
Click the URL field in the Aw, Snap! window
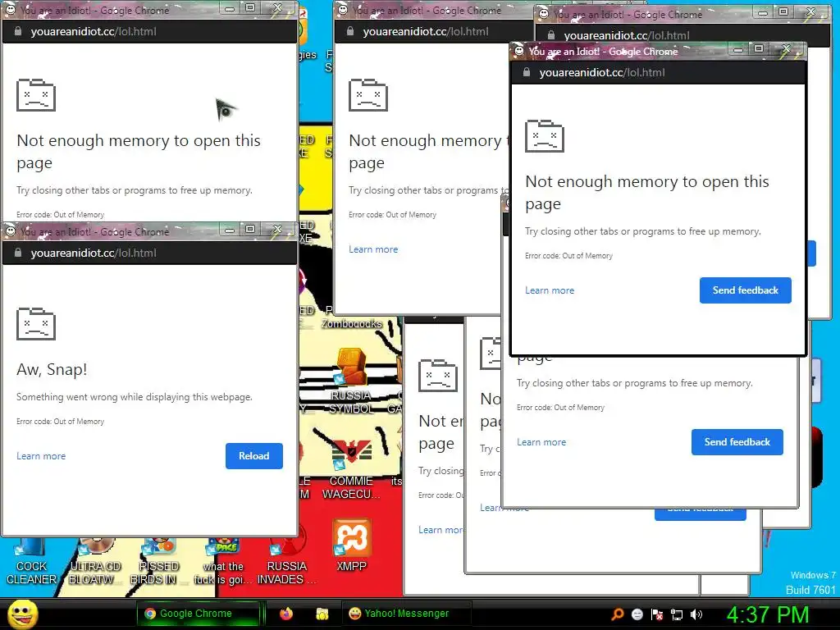click(x=150, y=253)
